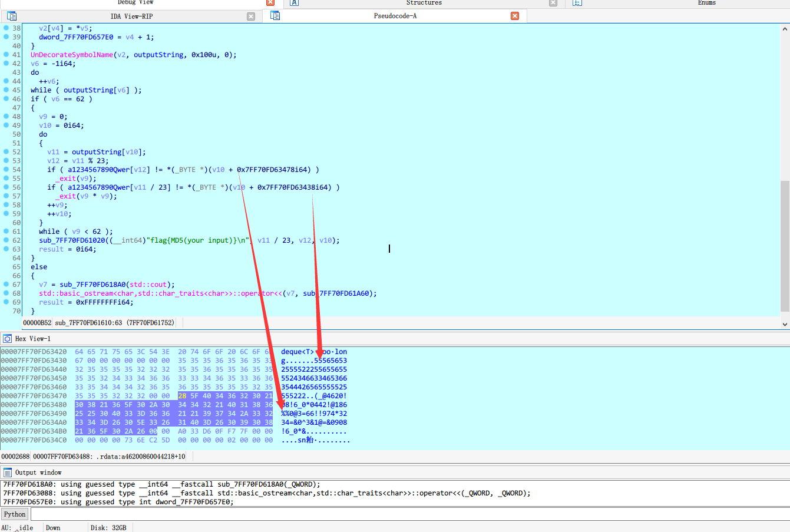790x532 pixels.
Task: Click the Hex View-1 panel icon
Action: click(8, 339)
